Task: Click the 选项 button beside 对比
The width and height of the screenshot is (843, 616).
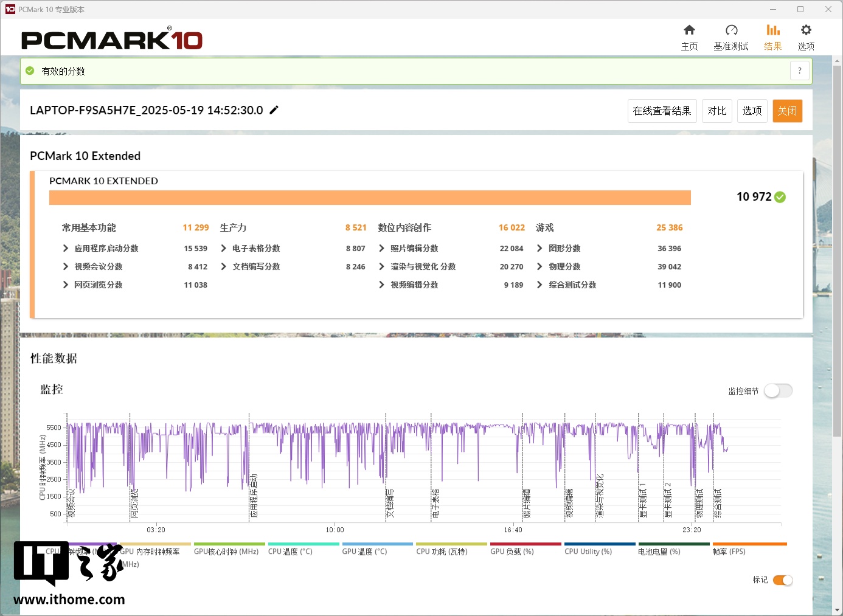Action: tap(752, 111)
